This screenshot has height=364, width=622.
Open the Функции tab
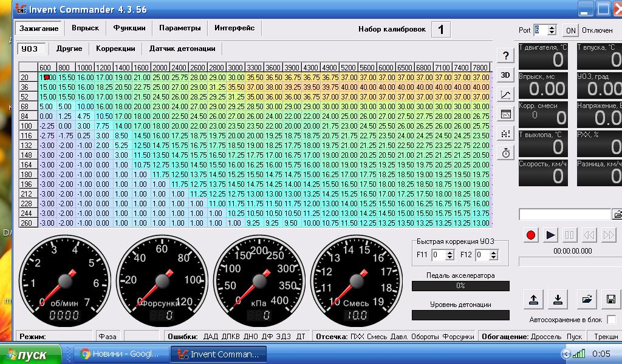tap(129, 28)
